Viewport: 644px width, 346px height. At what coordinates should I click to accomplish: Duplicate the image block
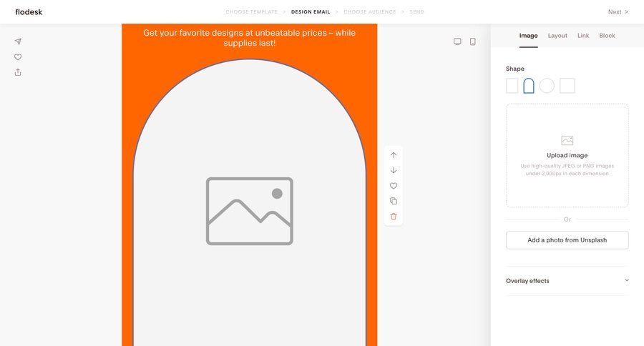(394, 201)
